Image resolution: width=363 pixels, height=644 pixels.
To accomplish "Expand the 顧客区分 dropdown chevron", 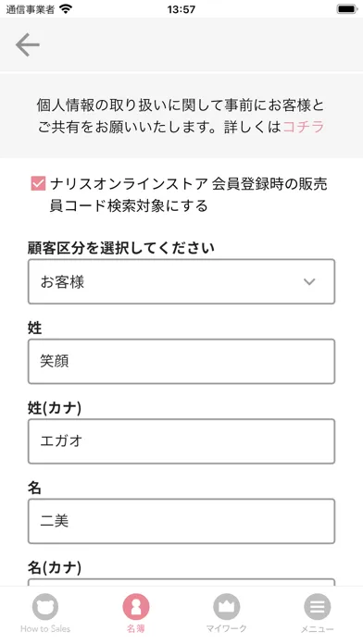I will 309,281.
